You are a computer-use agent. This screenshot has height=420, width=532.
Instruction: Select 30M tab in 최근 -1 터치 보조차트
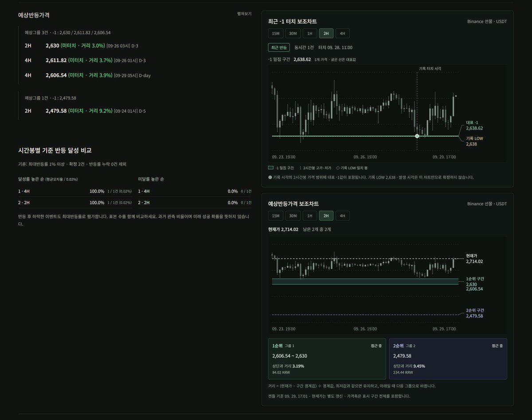[x=293, y=33]
